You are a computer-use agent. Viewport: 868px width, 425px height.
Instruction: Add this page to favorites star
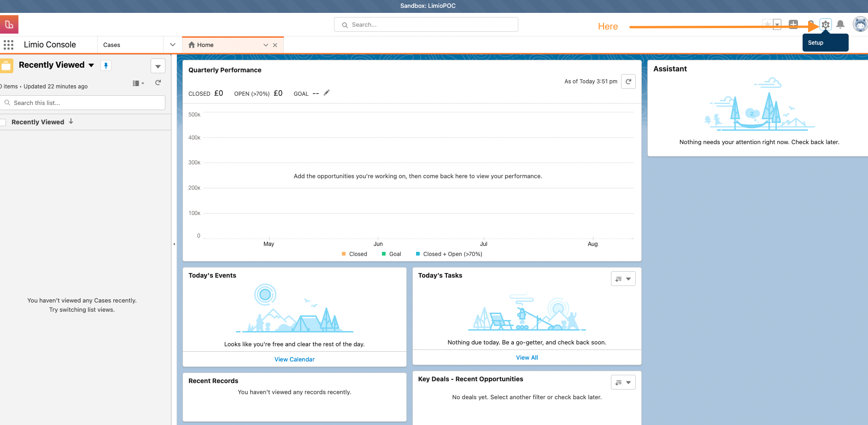pyautogui.click(x=767, y=24)
